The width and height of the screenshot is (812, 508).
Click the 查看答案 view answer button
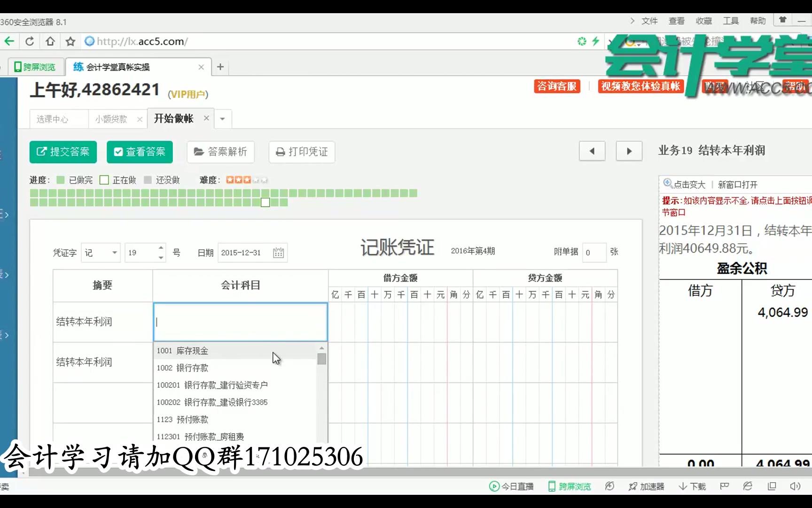click(x=140, y=152)
